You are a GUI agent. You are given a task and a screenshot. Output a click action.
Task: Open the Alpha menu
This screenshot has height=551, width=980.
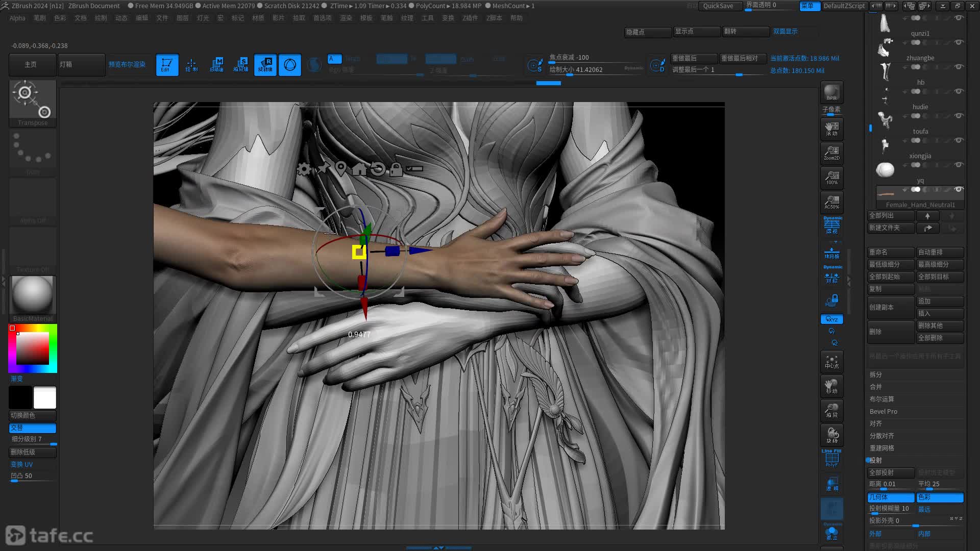[x=17, y=18]
